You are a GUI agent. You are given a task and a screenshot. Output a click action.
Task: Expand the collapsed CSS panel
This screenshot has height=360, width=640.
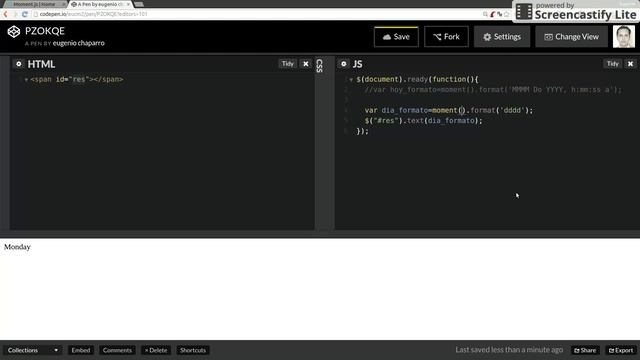tap(319, 66)
